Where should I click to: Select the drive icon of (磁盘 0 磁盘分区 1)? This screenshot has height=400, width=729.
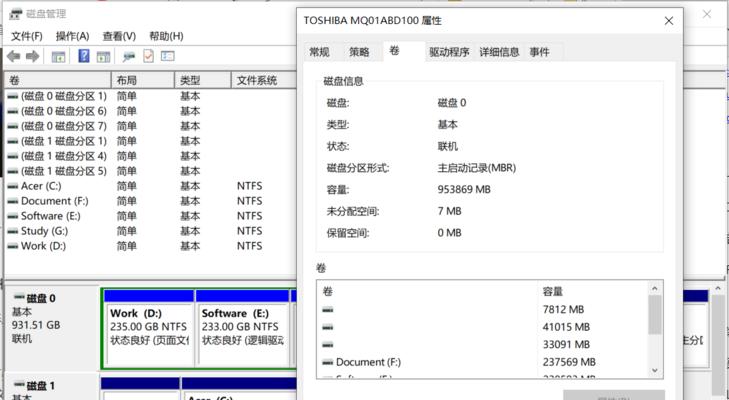(13, 97)
